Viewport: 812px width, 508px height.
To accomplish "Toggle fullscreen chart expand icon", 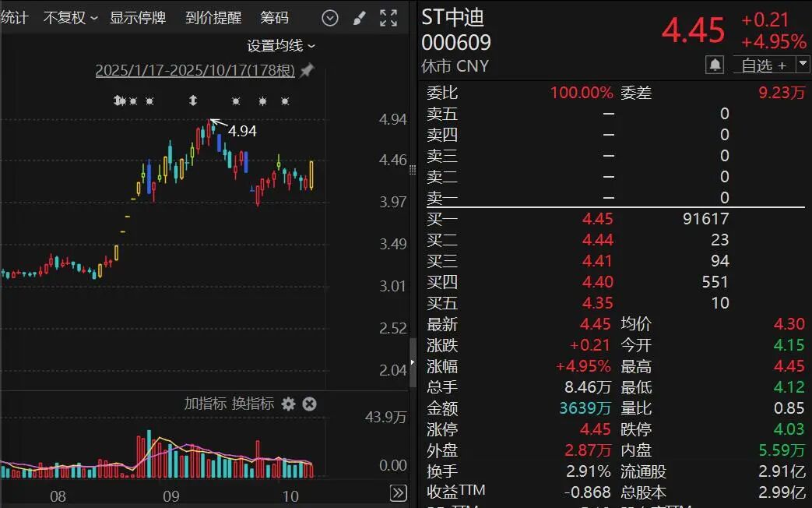I will click(388, 18).
